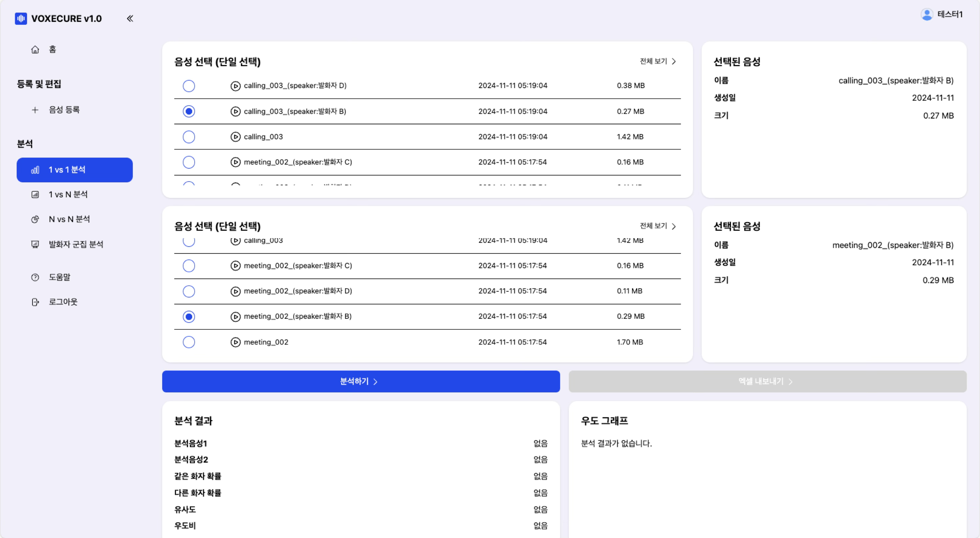980x538 pixels.
Task: Click the help question mark icon
Action: tap(35, 277)
